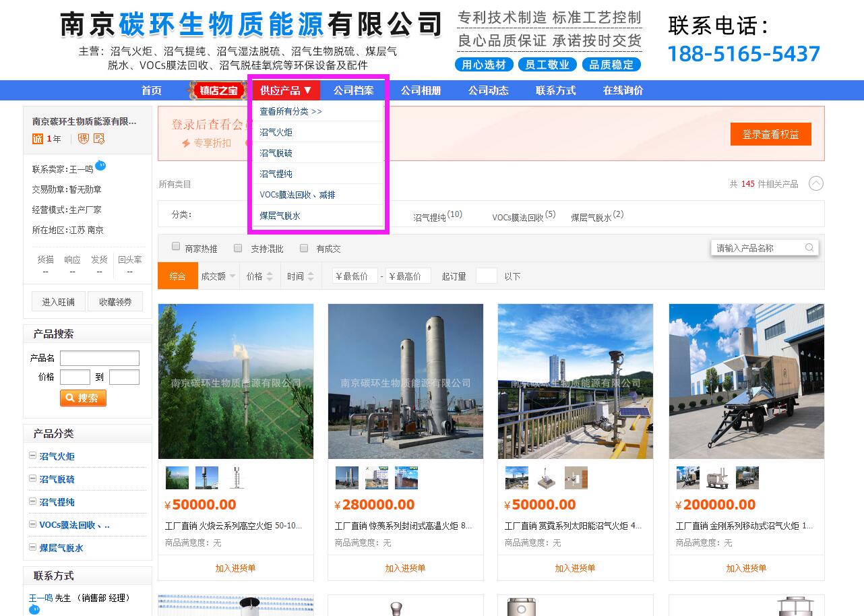
Task: Check the 支持混批 option
Action: click(238, 247)
